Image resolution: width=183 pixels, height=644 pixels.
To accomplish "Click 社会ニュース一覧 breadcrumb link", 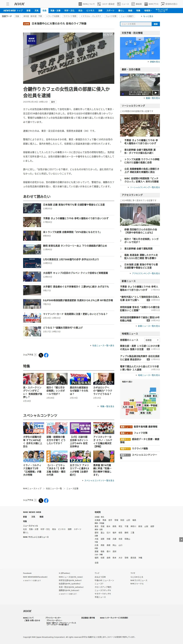I will click(54, 488).
